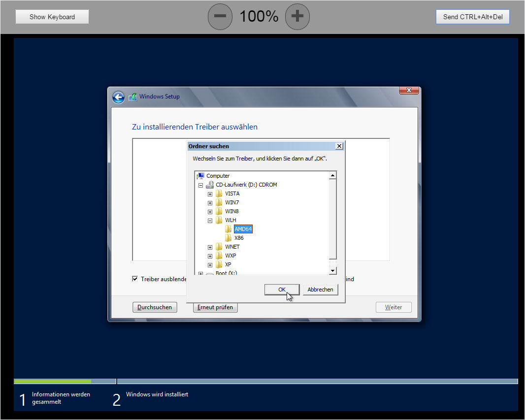525x420 pixels.
Task: Select the WLH folder icon
Action: point(219,220)
